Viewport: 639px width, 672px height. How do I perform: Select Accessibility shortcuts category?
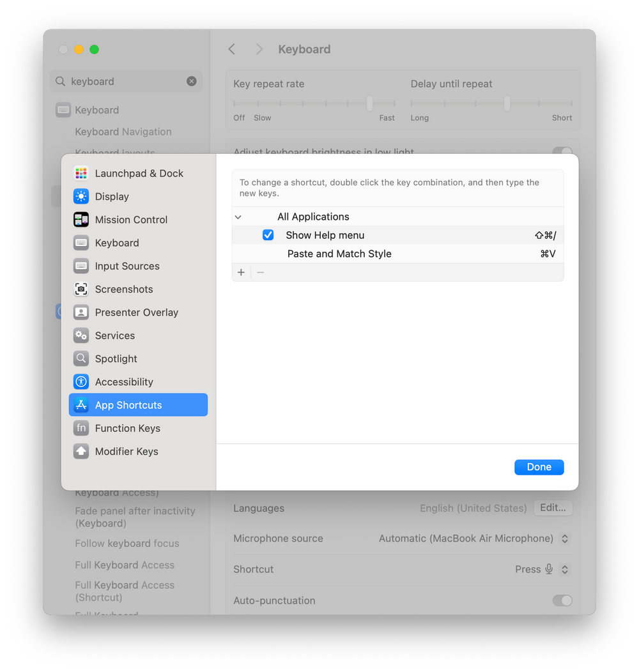pyautogui.click(x=138, y=381)
